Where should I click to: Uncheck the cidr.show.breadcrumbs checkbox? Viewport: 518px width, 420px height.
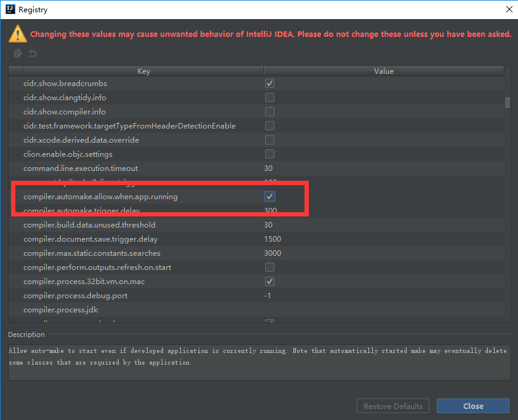tap(269, 84)
